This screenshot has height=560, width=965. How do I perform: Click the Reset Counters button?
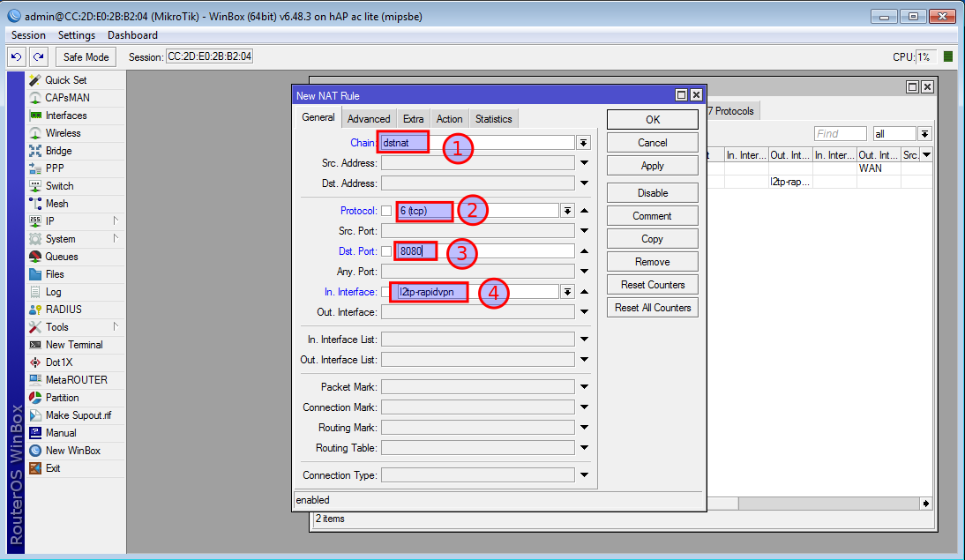[653, 285]
